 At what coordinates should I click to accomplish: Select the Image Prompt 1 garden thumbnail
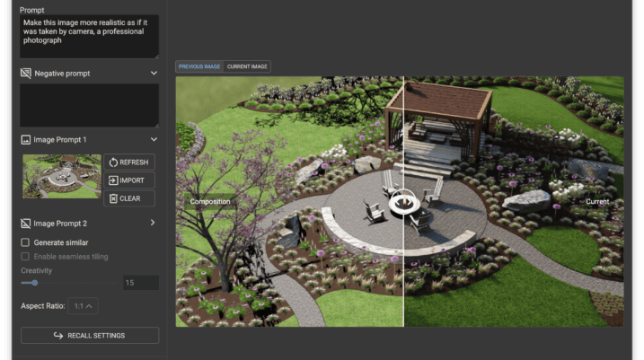62,177
